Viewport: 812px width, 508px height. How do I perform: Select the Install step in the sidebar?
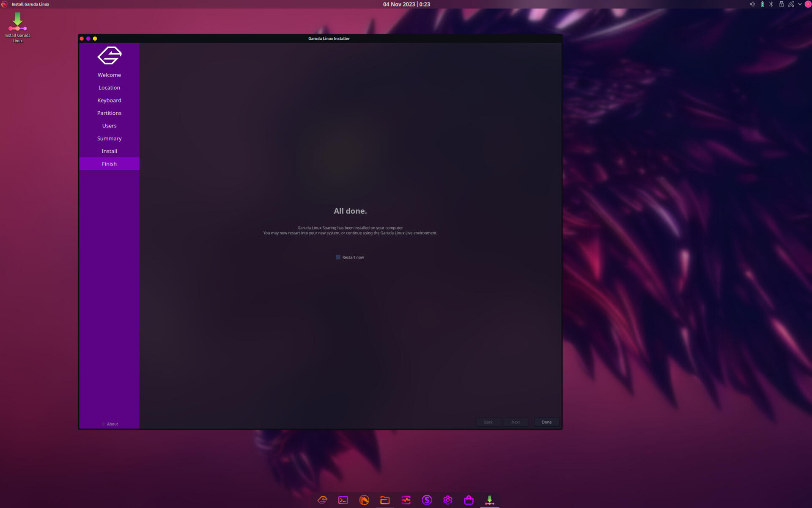click(x=109, y=151)
